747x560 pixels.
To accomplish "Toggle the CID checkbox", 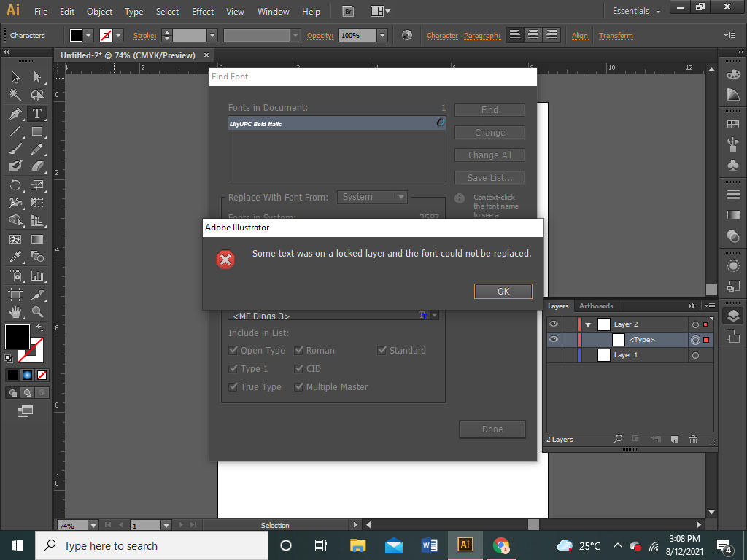I will pyautogui.click(x=298, y=368).
